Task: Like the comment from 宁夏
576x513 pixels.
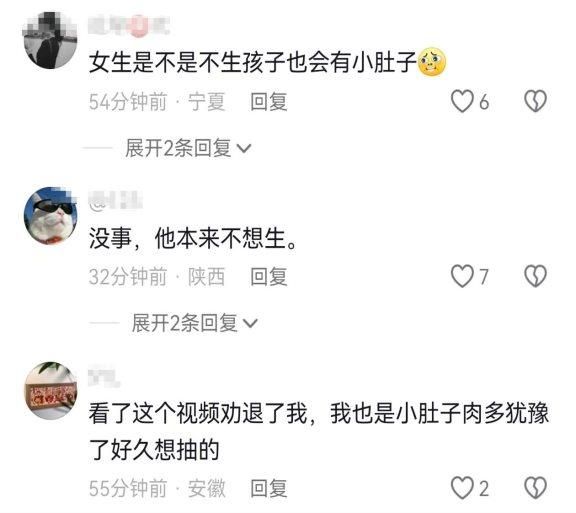Action: (462, 101)
